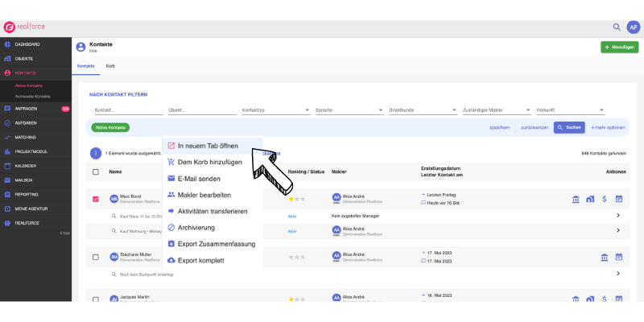Screen dimensions: 644x322
Task: Switch to the Kontakte tab
Action: pos(86,66)
